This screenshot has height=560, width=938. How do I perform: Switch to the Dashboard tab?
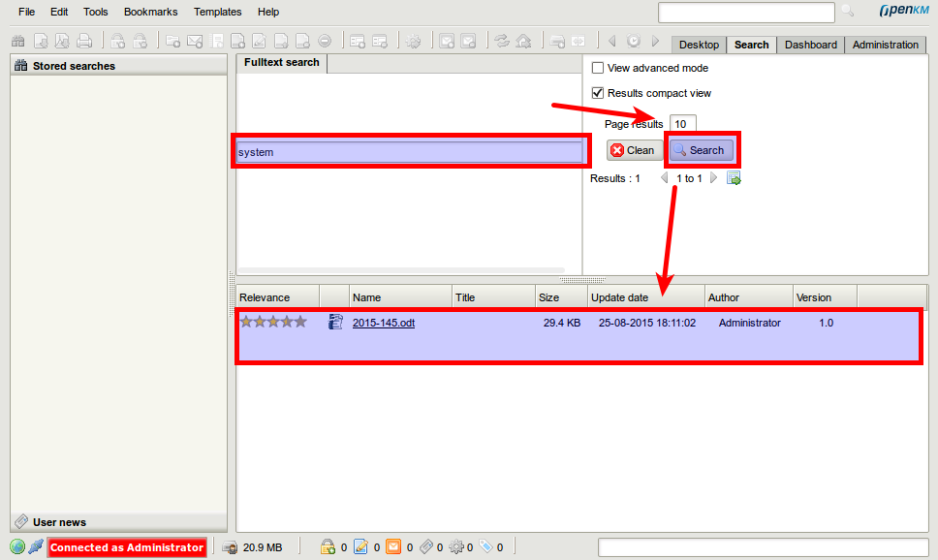click(810, 45)
